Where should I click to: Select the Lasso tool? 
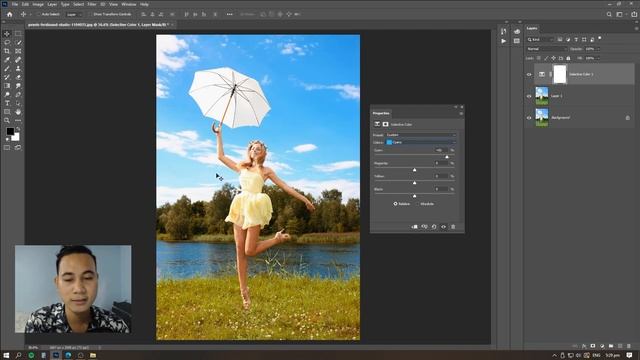pyautogui.click(x=7, y=42)
